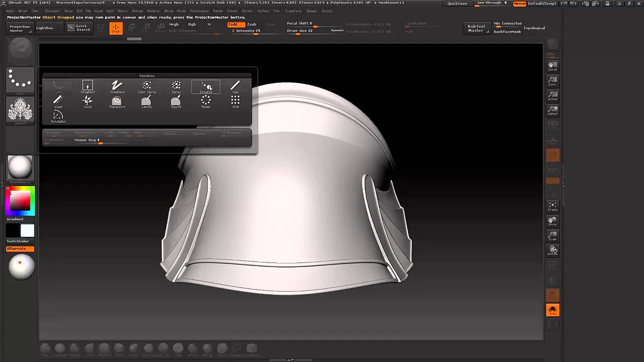Toggle the orange Solo button

pos(552,310)
